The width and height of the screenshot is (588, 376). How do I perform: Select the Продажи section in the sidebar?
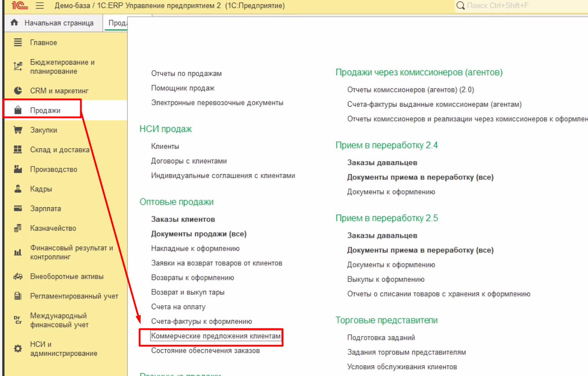[x=45, y=110]
